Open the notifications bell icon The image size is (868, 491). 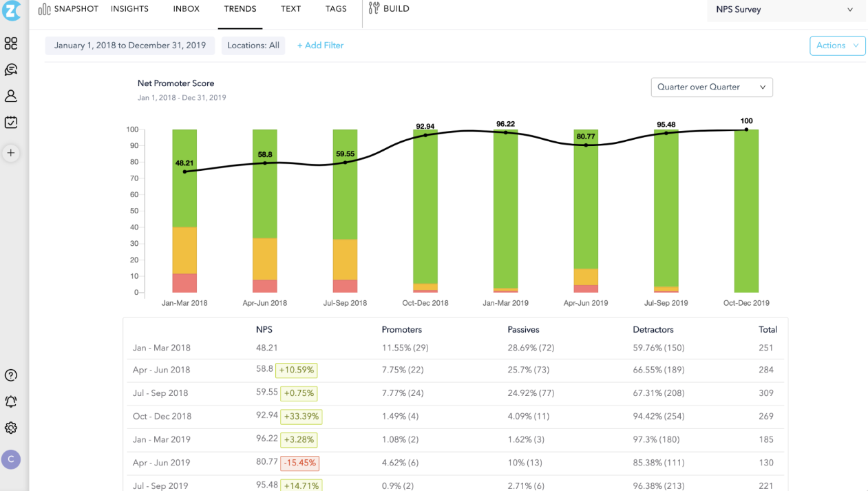(x=11, y=401)
